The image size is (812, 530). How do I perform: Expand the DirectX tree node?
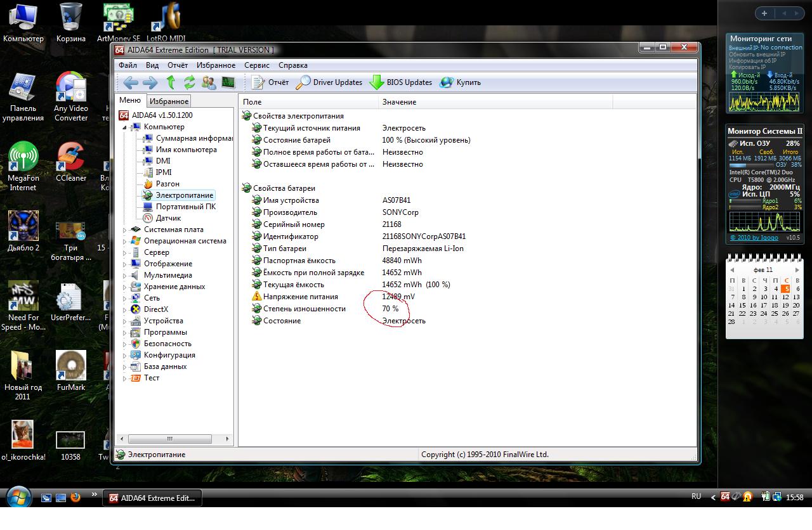125,309
